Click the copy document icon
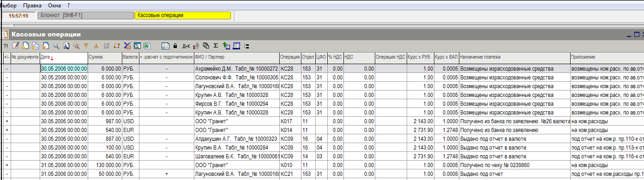The image size is (644, 180). pyautogui.click(x=36, y=46)
